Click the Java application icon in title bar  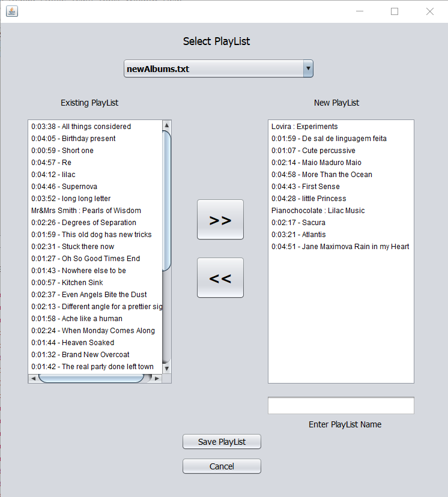pos(12,11)
